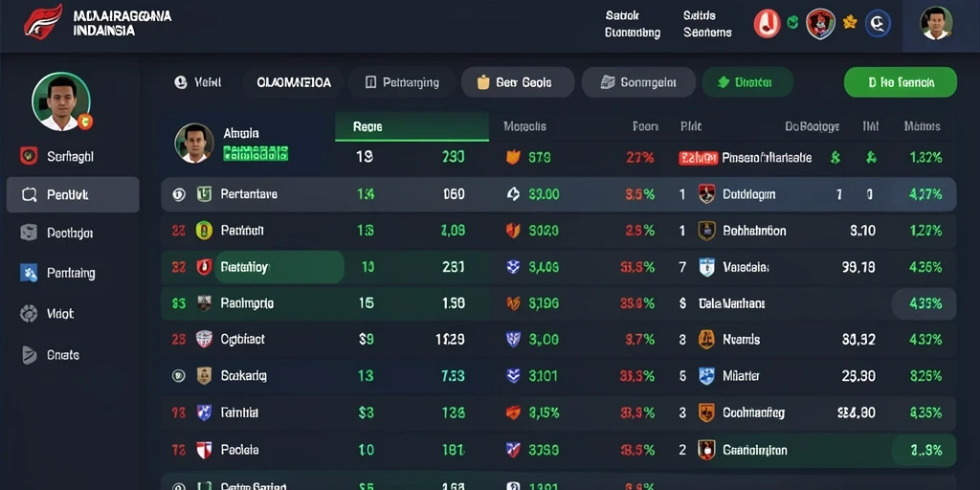Image resolution: width=980 pixels, height=490 pixels.
Task: Open Pentraing in the left sidebar
Action: tap(71, 273)
